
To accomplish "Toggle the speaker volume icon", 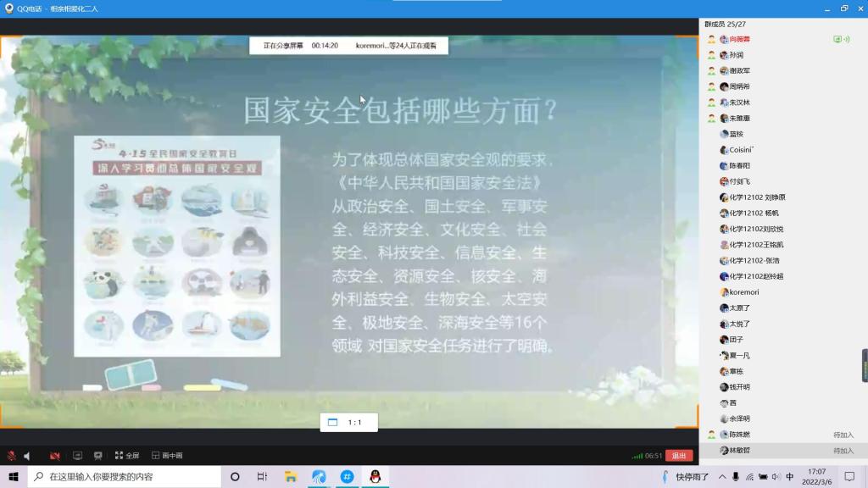I will pos(27,456).
